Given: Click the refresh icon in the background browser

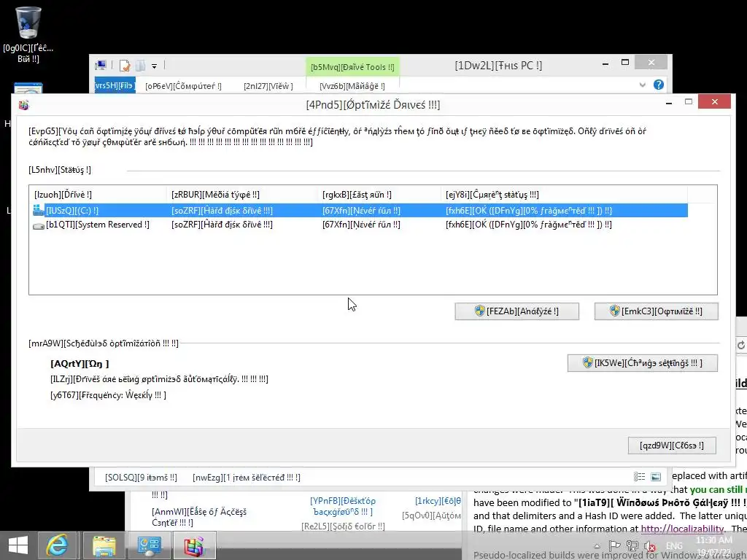Looking at the screenshot, I should point(741,345).
